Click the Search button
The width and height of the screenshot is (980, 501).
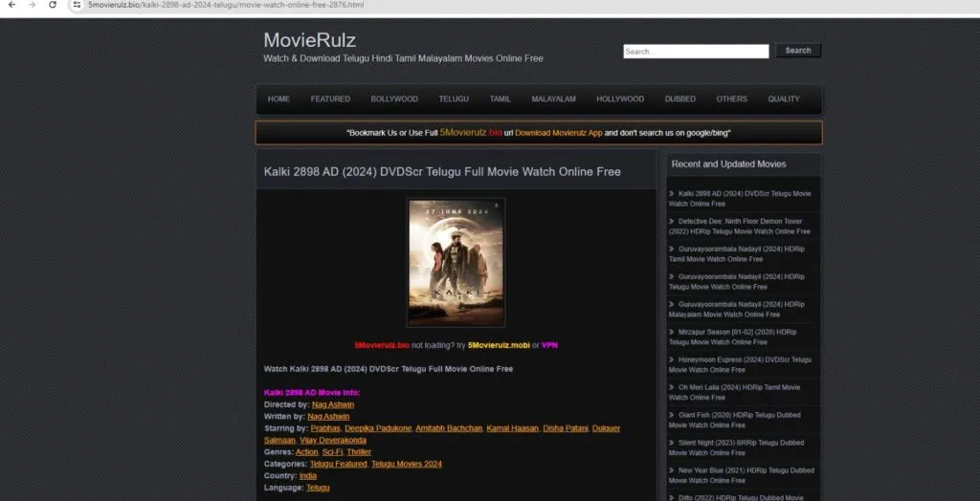pyautogui.click(x=798, y=51)
